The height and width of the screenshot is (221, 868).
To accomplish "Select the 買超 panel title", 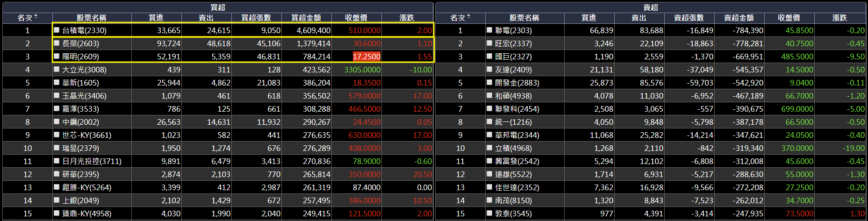I will 218,7.
